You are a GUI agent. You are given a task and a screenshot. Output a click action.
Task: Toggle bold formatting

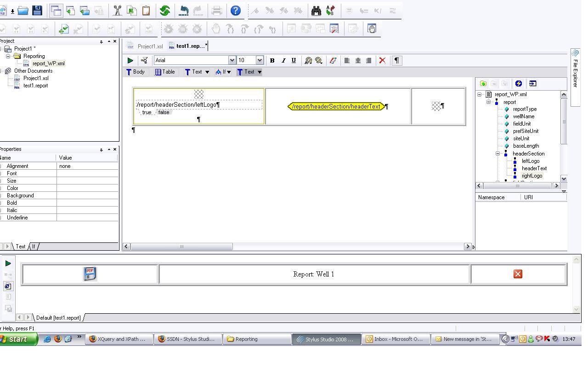click(272, 60)
